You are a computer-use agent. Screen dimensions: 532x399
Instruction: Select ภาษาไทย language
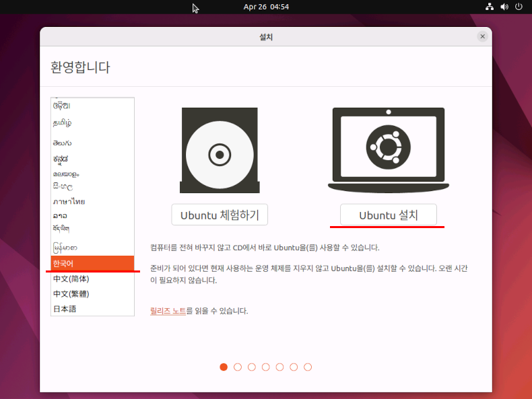click(x=92, y=201)
